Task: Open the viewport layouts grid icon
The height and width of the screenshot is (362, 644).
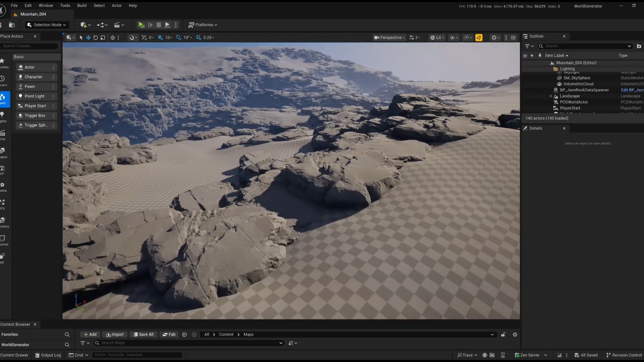Action: 513,38
